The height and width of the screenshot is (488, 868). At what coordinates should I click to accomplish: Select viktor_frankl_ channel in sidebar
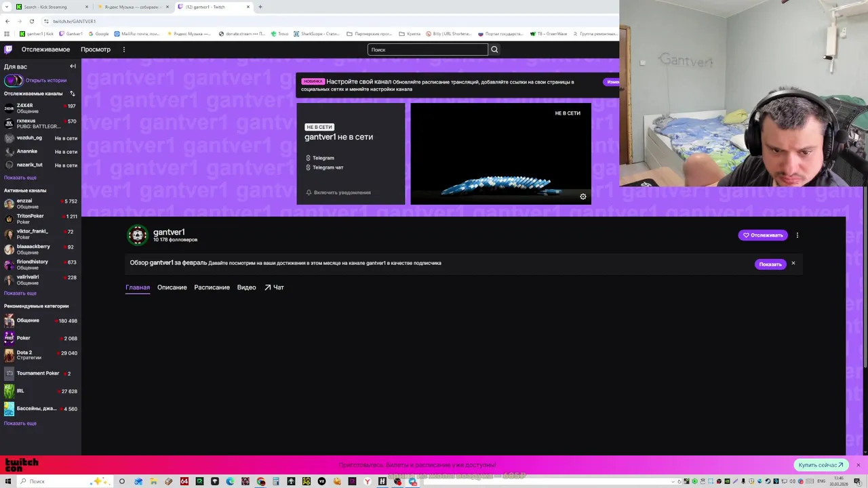tap(41, 234)
